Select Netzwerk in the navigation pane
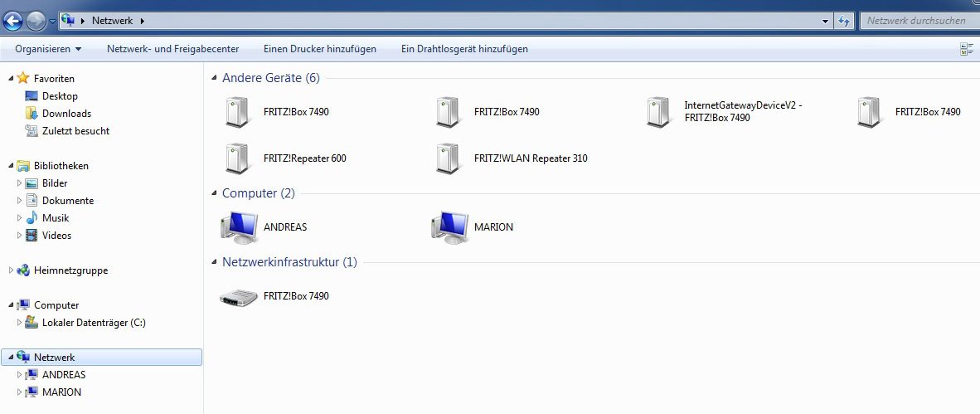This screenshot has height=414, width=980. coord(102,357)
